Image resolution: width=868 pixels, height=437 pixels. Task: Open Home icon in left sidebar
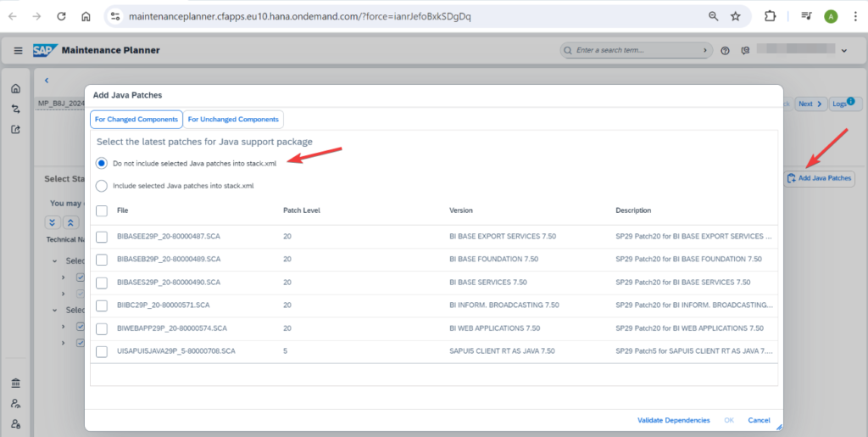(x=16, y=88)
